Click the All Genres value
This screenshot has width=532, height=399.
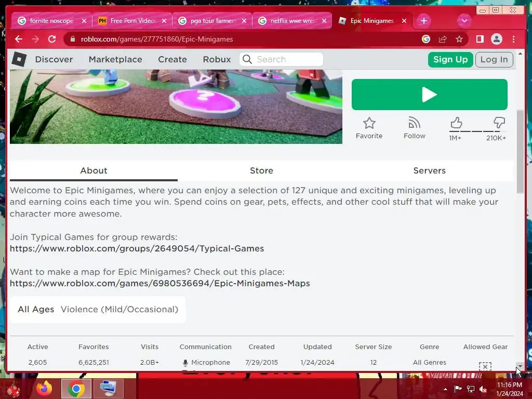tap(429, 363)
